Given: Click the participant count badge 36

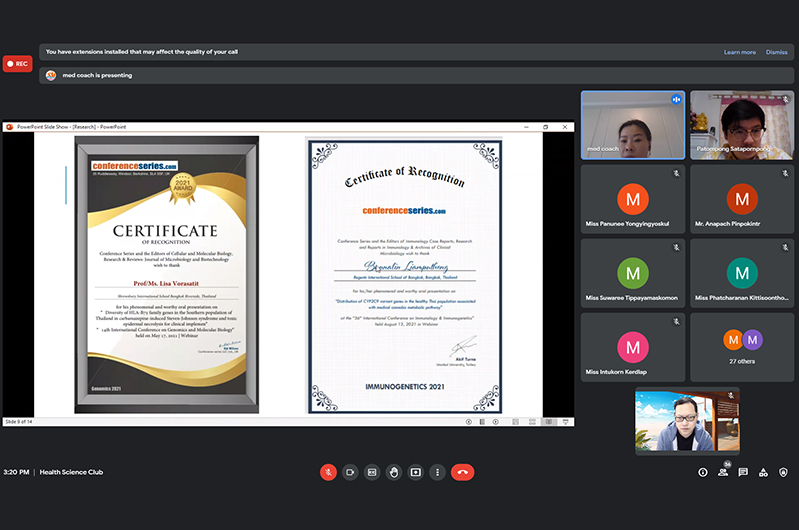Looking at the screenshot, I should coord(728,464).
